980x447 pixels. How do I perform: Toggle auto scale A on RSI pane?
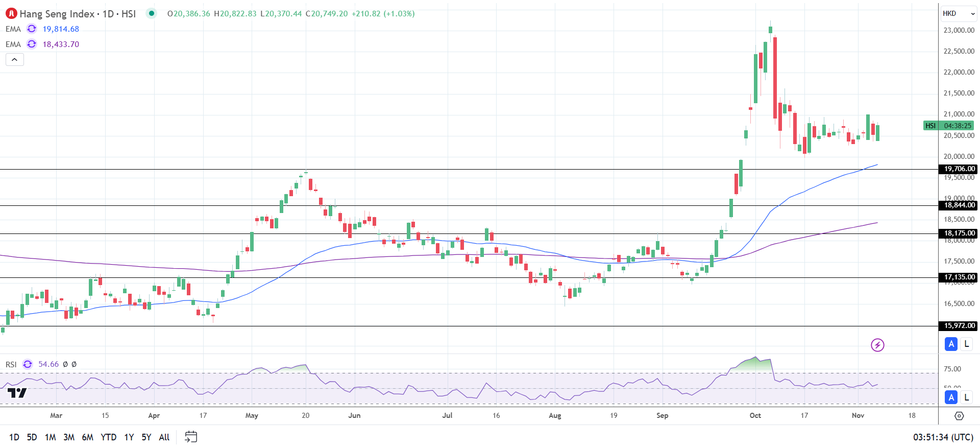click(951, 397)
